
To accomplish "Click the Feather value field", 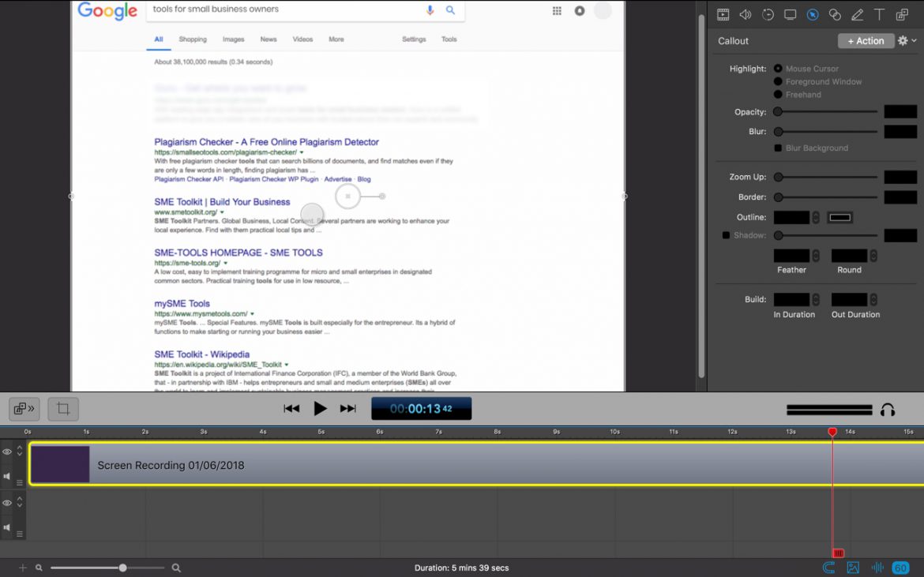I will (x=791, y=256).
